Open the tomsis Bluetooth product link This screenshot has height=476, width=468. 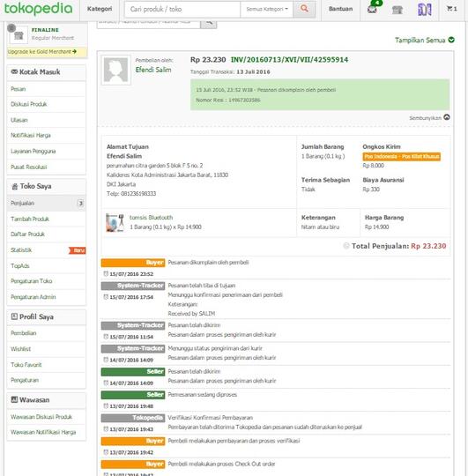151,218
